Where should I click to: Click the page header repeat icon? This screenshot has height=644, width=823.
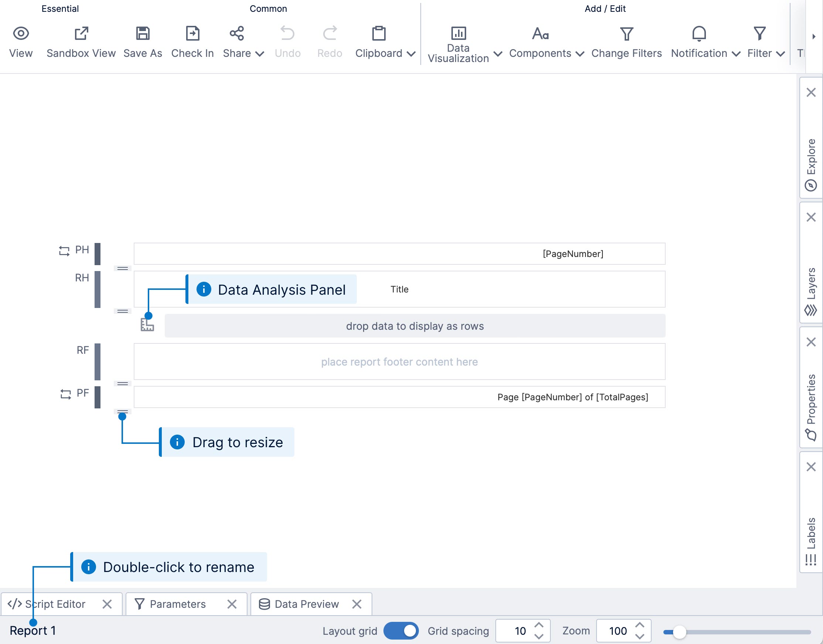coord(64,251)
